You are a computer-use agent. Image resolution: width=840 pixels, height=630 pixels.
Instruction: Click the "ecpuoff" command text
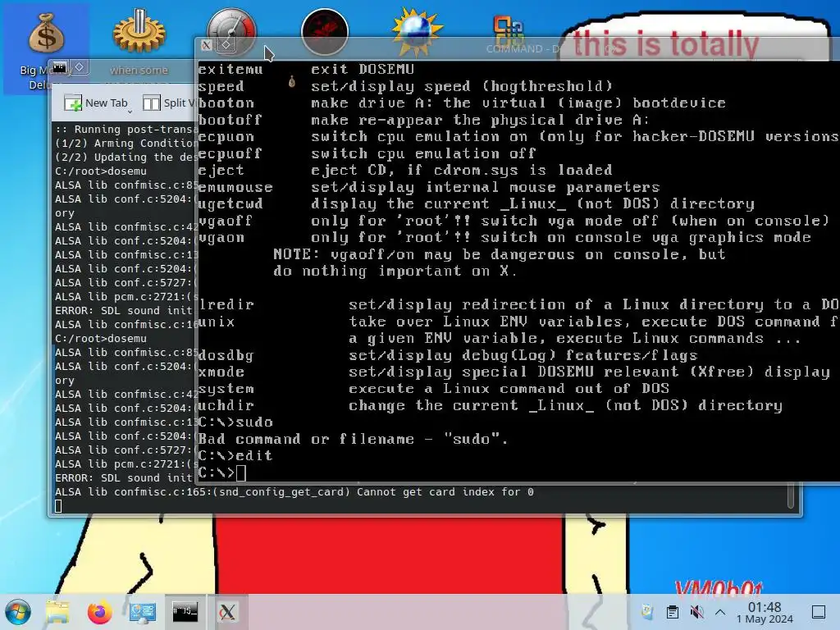coord(230,153)
